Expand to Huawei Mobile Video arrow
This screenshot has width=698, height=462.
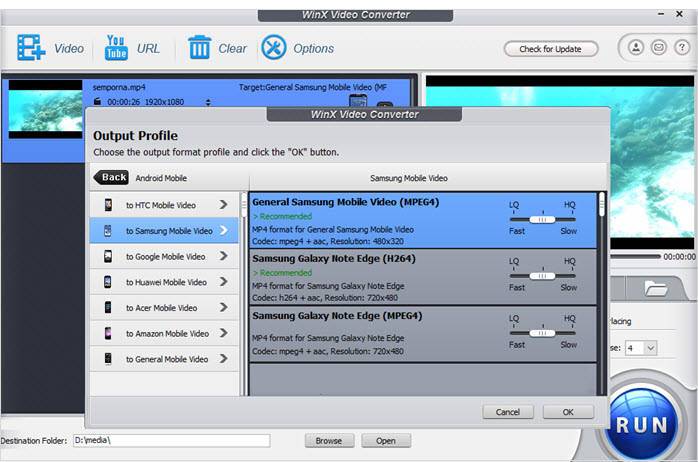tap(223, 282)
